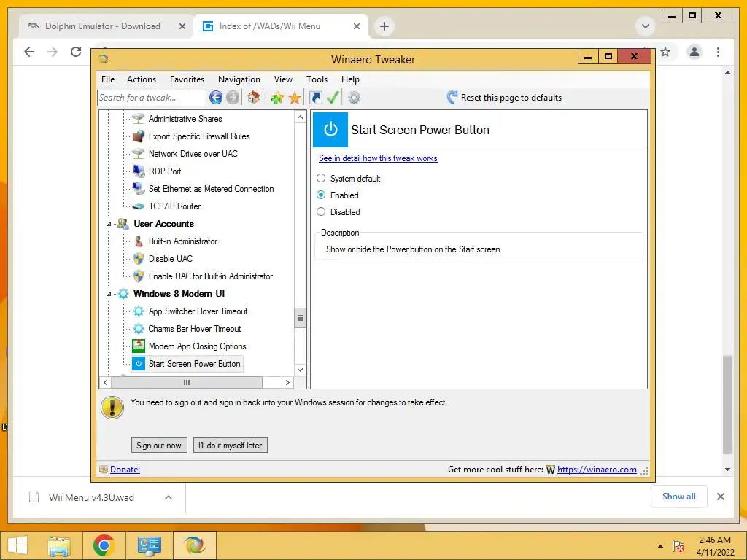Open the Navigation menu
Image resolution: width=747 pixels, height=560 pixels.
(239, 79)
